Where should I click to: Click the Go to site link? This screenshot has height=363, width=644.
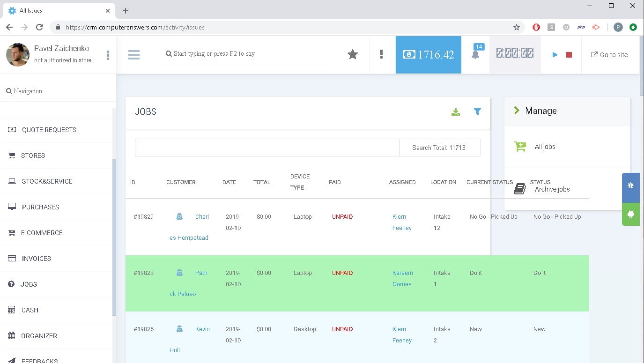[x=609, y=55]
